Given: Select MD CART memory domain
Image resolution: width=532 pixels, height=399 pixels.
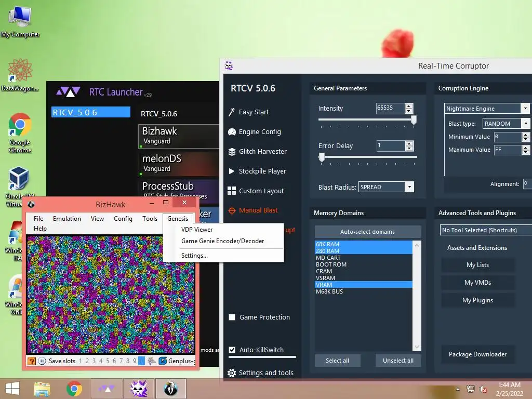Looking at the screenshot, I should [364, 258].
